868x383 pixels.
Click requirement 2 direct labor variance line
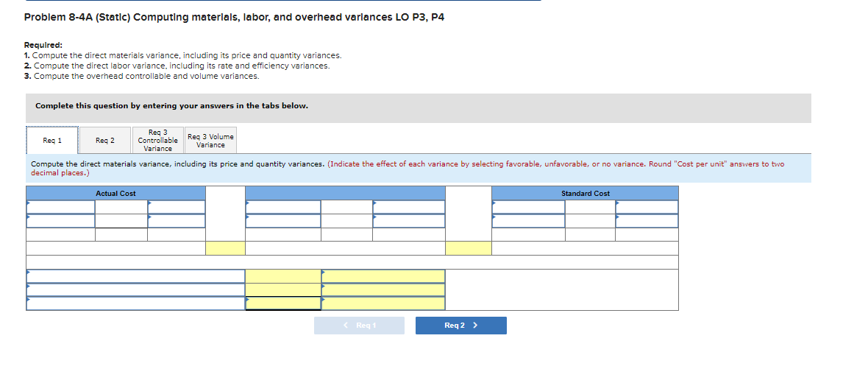(x=177, y=66)
